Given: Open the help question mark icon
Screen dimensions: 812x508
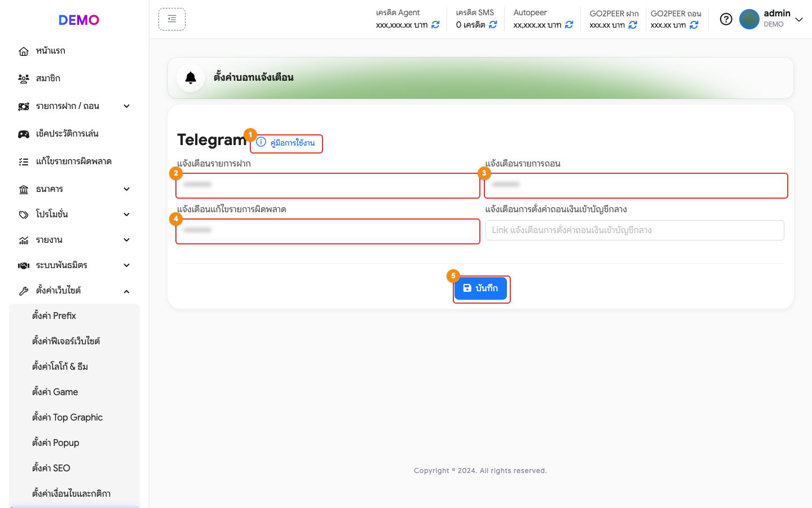Looking at the screenshot, I should pyautogui.click(x=726, y=19).
